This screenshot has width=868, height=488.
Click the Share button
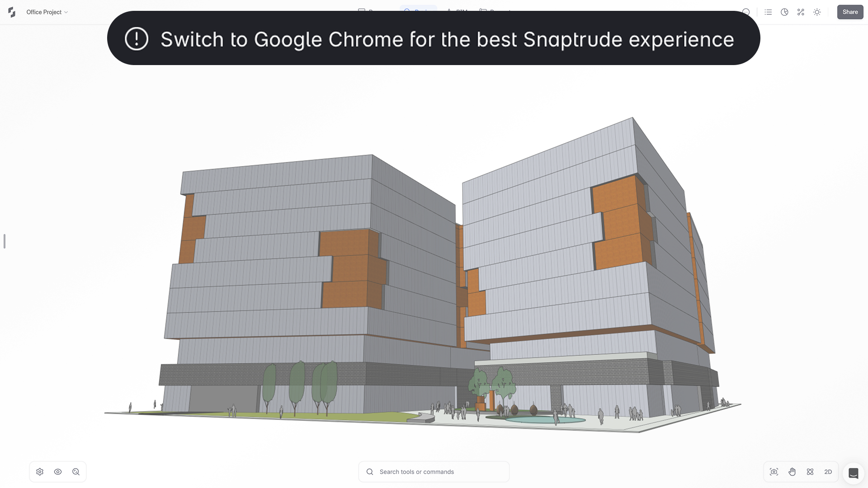point(850,12)
